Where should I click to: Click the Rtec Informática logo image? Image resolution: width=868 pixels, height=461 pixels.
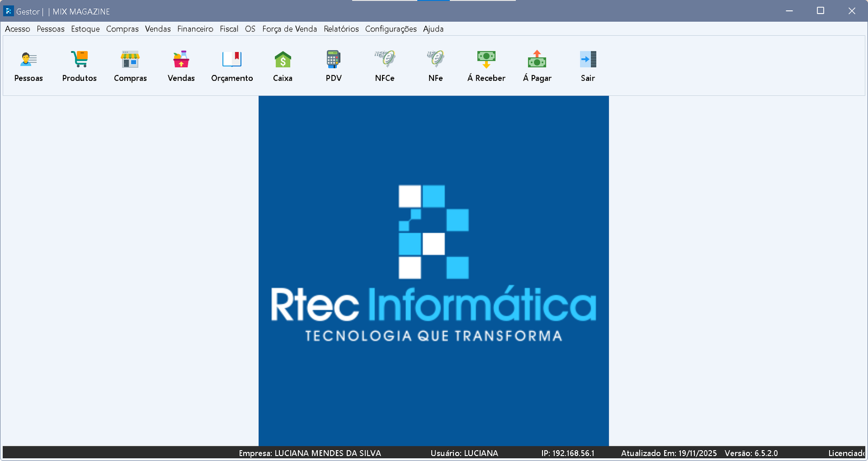click(x=433, y=271)
